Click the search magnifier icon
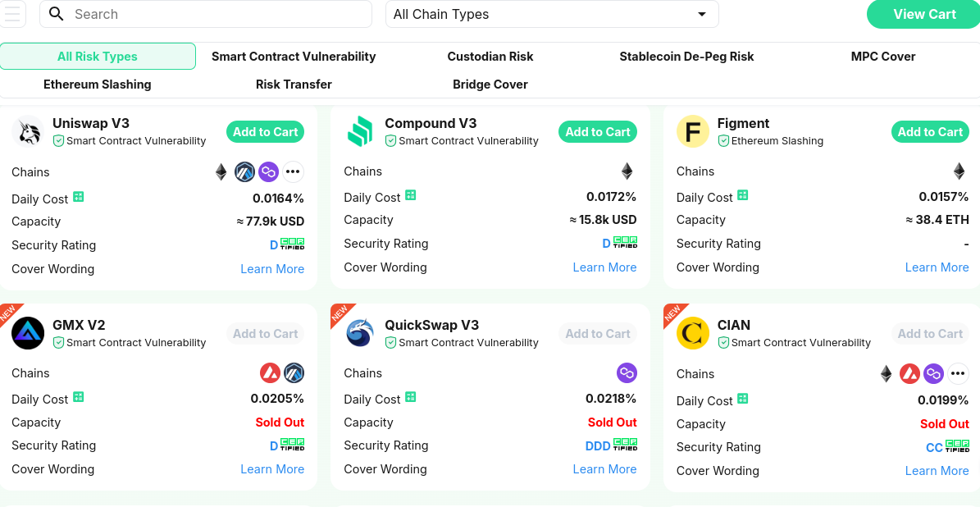 click(x=57, y=14)
